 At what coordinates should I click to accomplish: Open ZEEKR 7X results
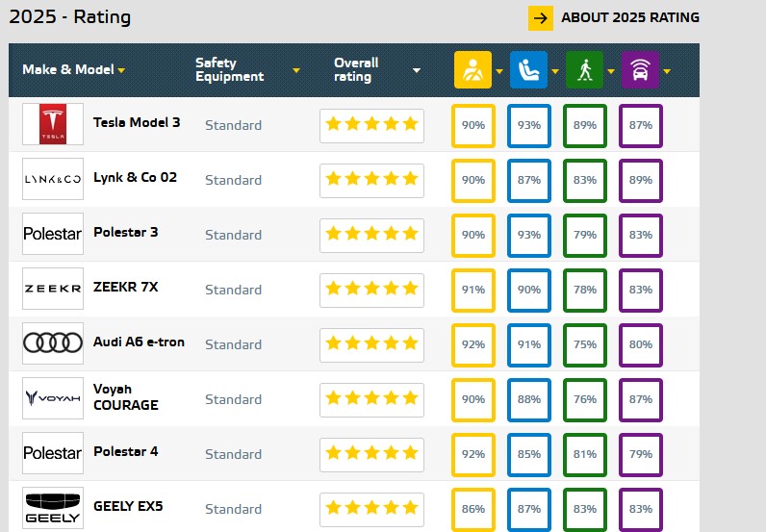click(x=125, y=287)
